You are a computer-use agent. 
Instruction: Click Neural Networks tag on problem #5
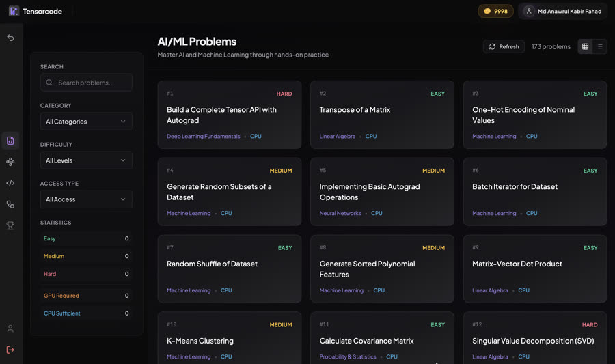click(x=340, y=214)
